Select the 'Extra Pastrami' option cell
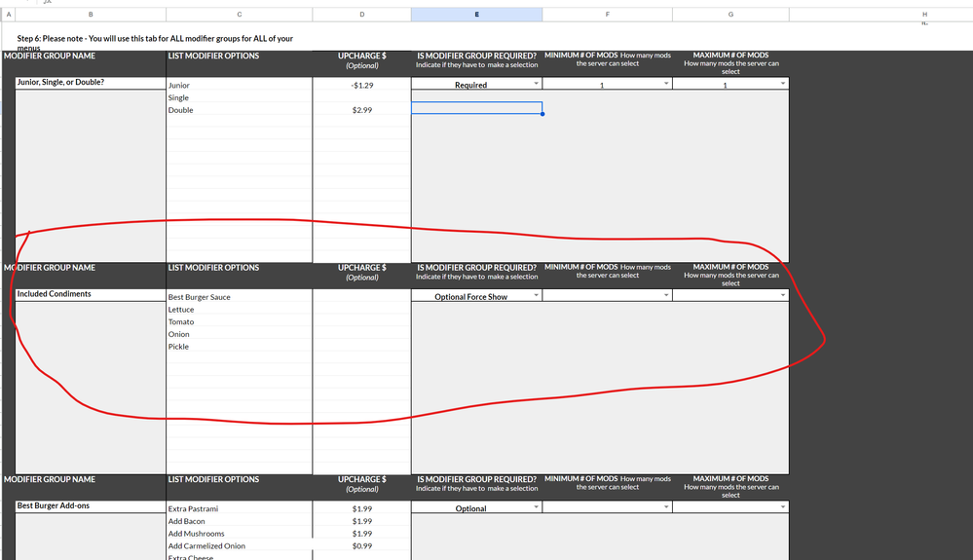Image resolution: width=973 pixels, height=560 pixels. [239, 509]
